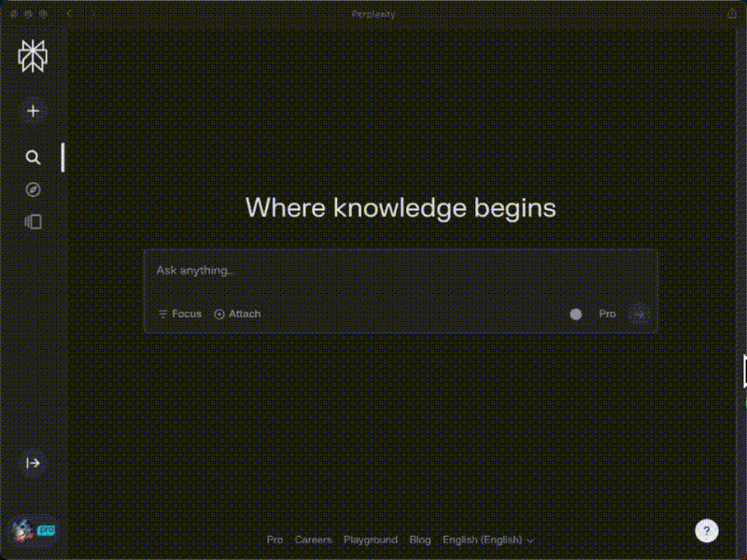Click the back chevron in title bar
747x560 pixels.
(x=69, y=14)
